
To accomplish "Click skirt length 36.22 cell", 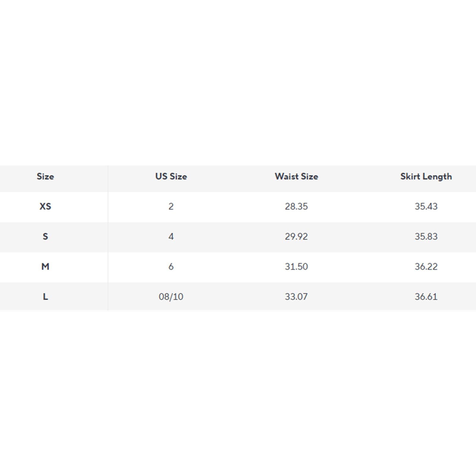I will click(x=426, y=267).
